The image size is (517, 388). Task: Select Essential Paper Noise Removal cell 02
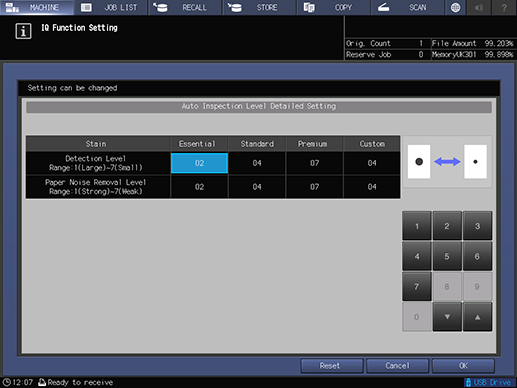(x=199, y=187)
